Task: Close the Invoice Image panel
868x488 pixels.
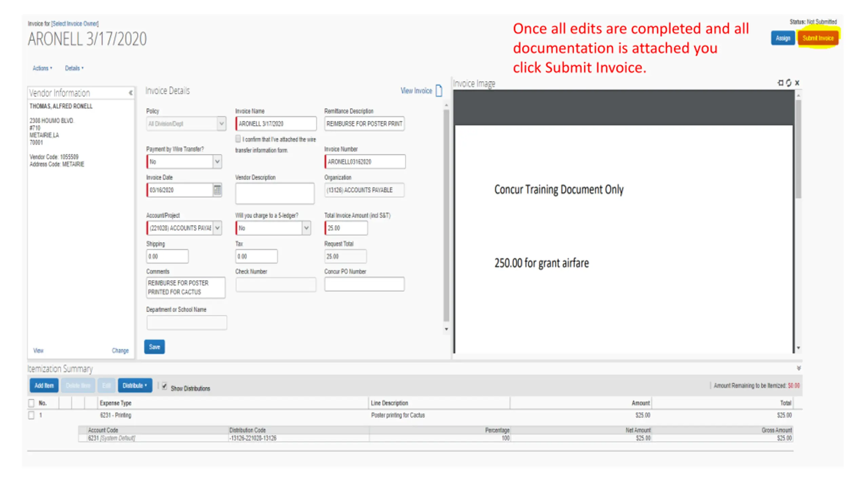Action: click(797, 83)
